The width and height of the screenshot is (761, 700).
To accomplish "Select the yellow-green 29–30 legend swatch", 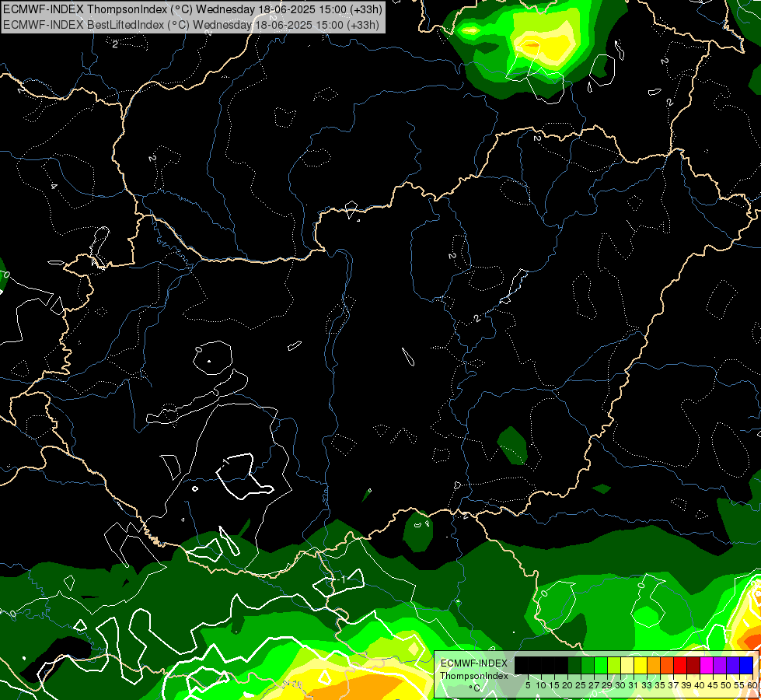I will pyautogui.click(x=614, y=665).
